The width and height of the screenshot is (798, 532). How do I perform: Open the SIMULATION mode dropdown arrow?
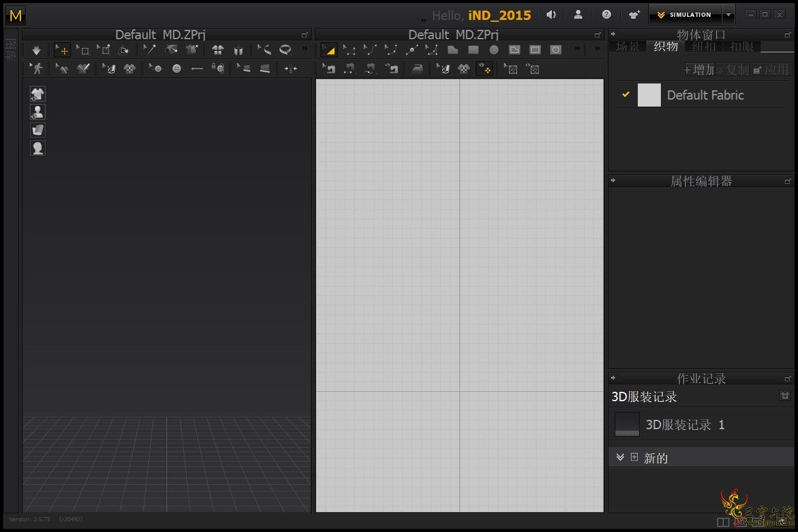pos(728,14)
